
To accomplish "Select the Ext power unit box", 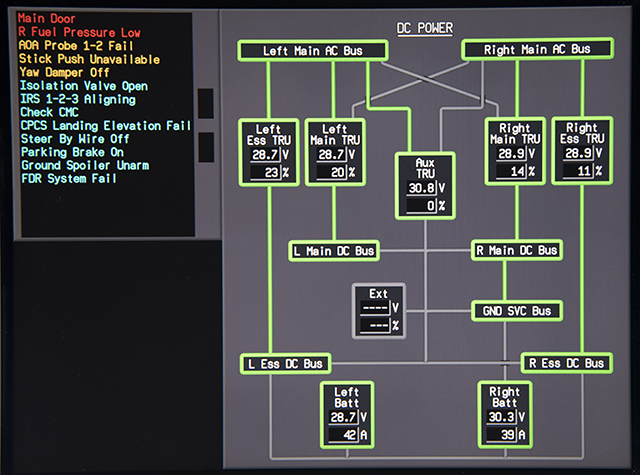I will coord(379,311).
